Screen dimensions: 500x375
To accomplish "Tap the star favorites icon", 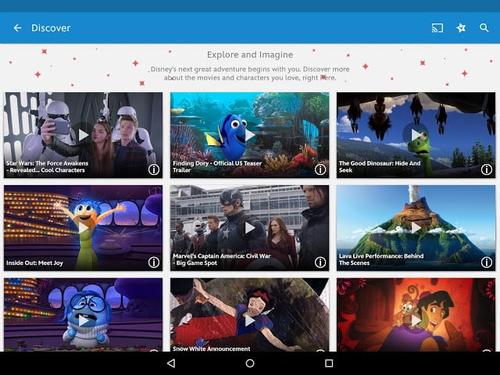I will pyautogui.click(x=461, y=28).
